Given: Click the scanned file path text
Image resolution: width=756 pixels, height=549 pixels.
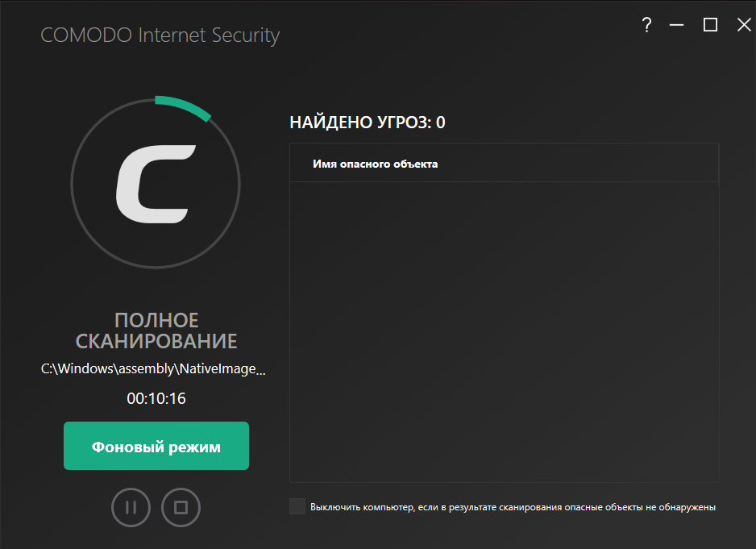Looking at the screenshot, I should click(153, 369).
